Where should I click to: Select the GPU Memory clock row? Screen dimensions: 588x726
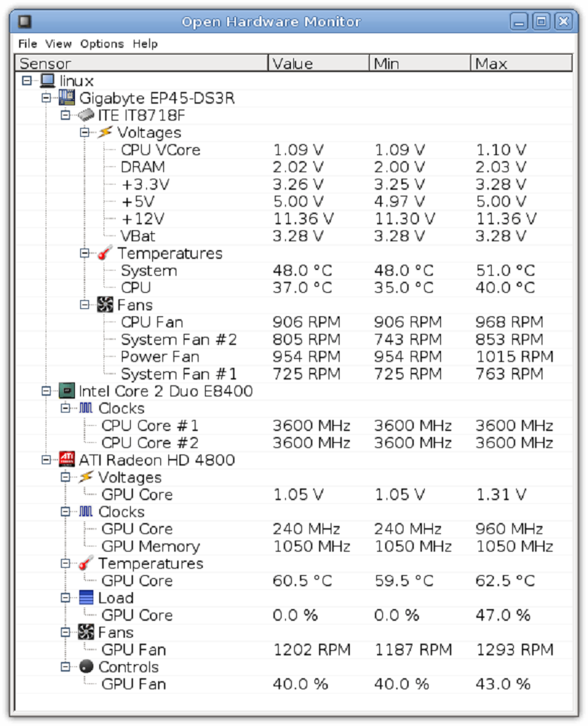[x=294, y=546]
